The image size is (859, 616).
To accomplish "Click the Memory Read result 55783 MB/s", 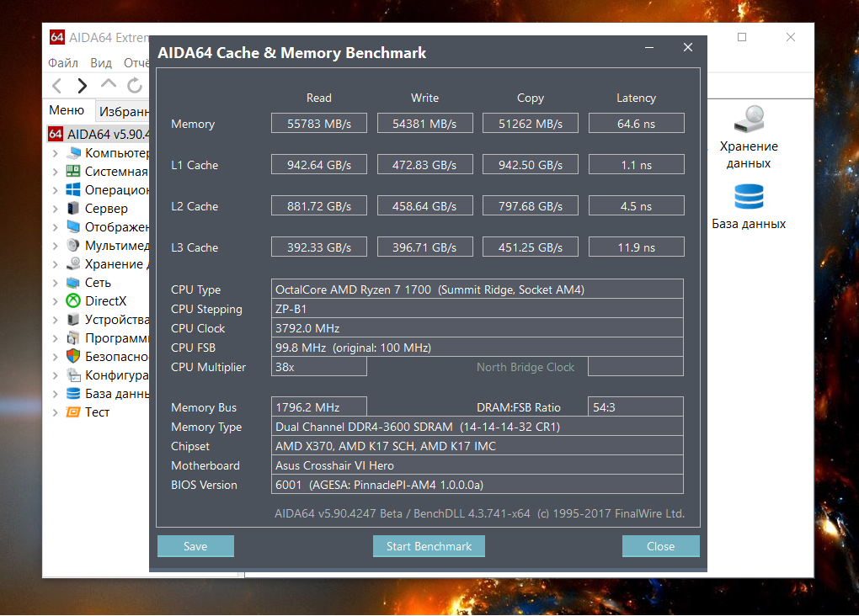I will [319, 123].
